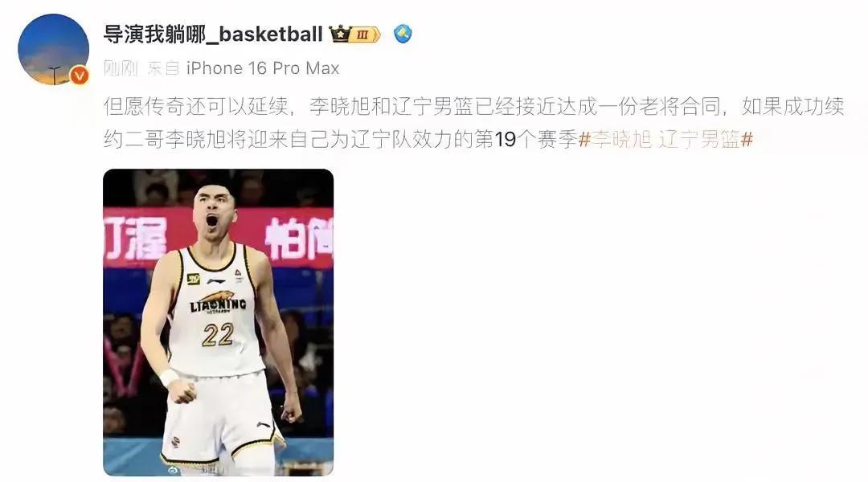
Task: Click the jersey number 22 in the photo
Action: click(x=218, y=334)
